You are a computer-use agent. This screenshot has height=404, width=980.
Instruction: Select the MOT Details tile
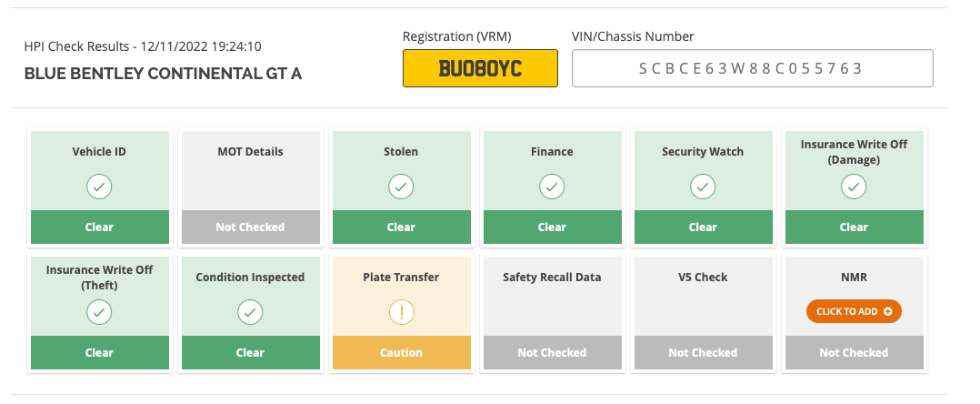coord(250,187)
